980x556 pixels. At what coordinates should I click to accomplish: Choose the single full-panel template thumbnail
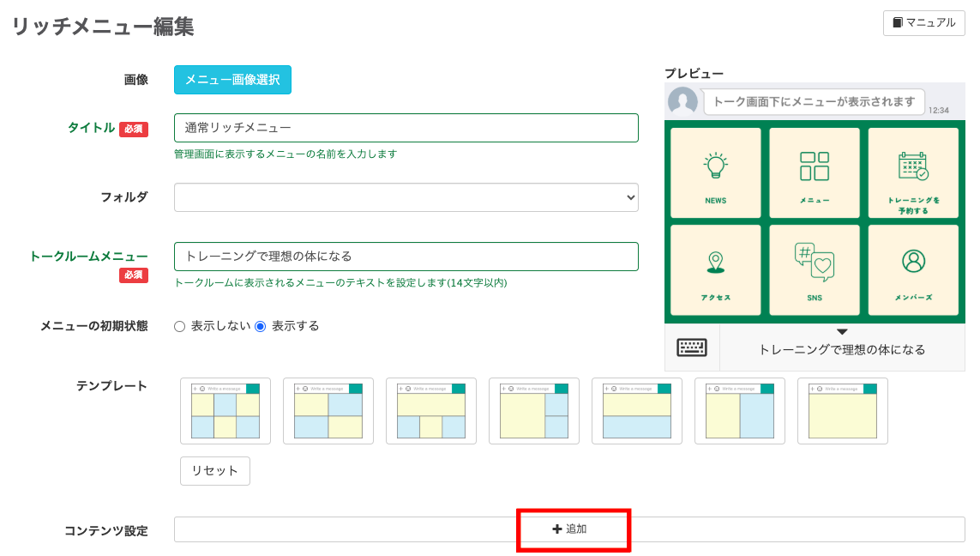[843, 411]
